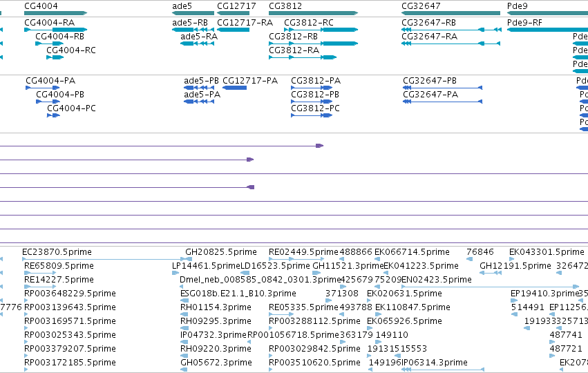Click EST label RP001056718.5prime
This screenshot has height=373, width=588.
(x=293, y=335)
